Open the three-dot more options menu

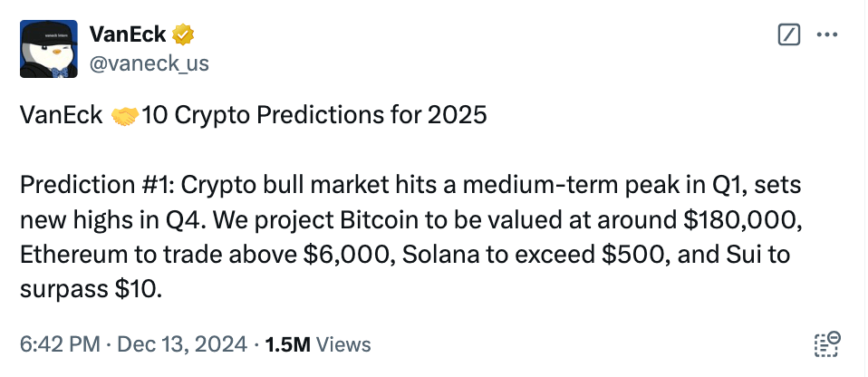pyautogui.click(x=827, y=35)
